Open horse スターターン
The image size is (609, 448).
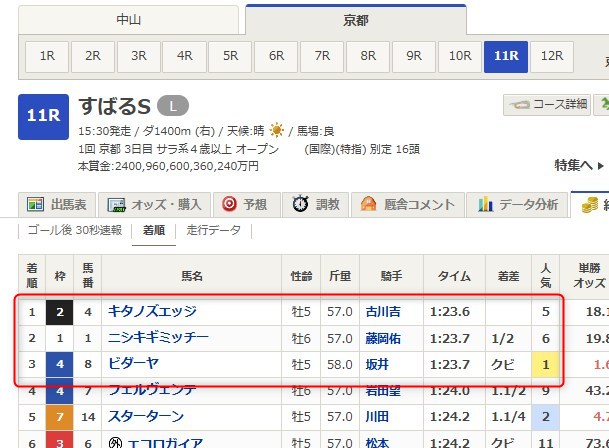146,417
